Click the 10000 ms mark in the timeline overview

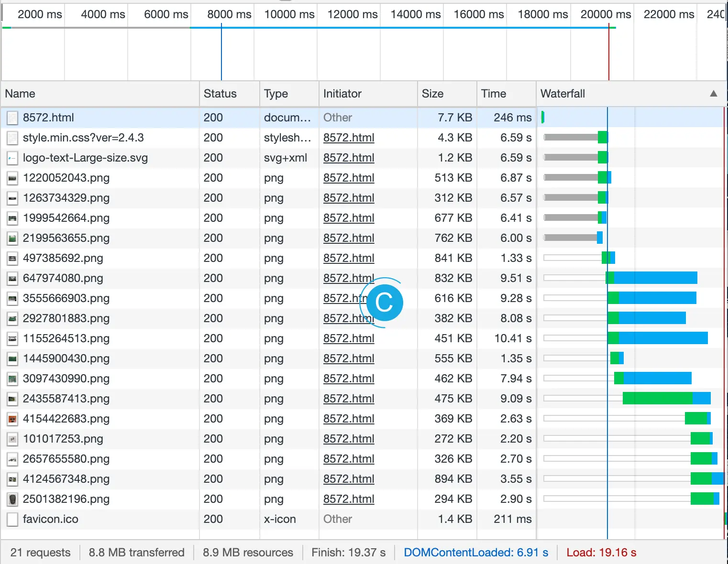click(289, 14)
